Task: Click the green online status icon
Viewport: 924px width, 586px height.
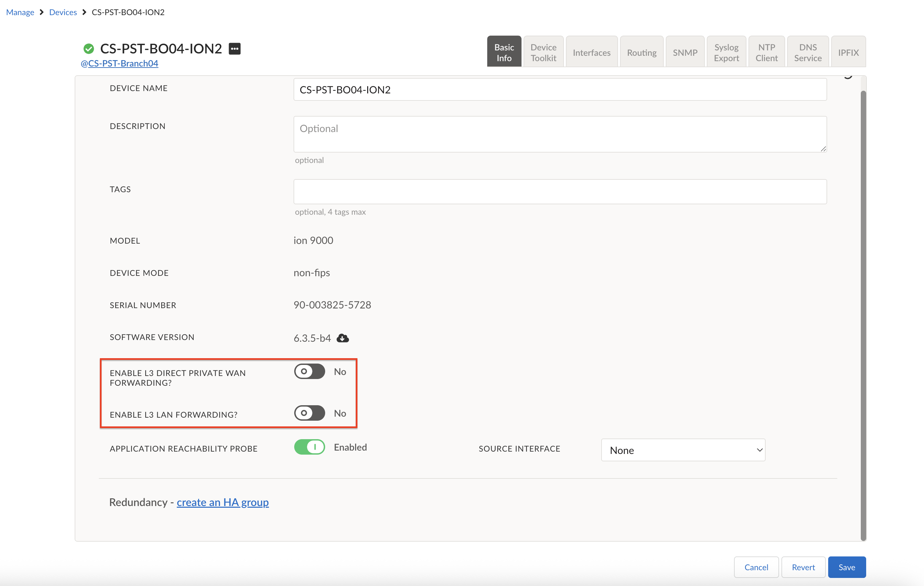Action: pos(89,48)
